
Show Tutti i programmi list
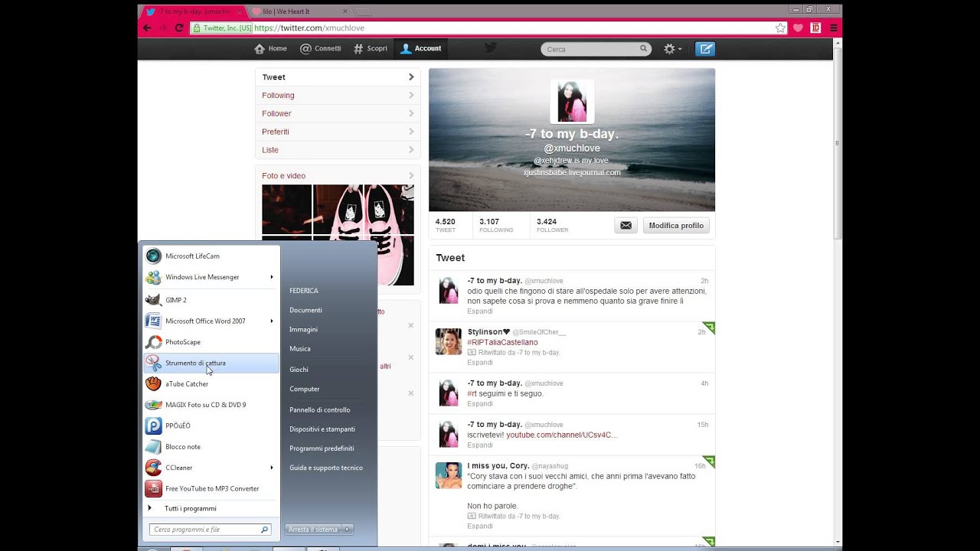190,508
